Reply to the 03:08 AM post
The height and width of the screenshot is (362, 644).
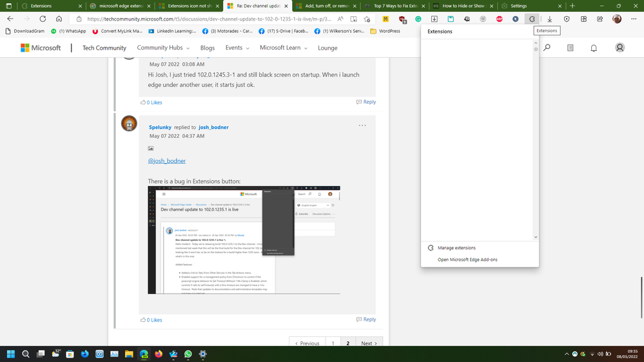[366, 102]
